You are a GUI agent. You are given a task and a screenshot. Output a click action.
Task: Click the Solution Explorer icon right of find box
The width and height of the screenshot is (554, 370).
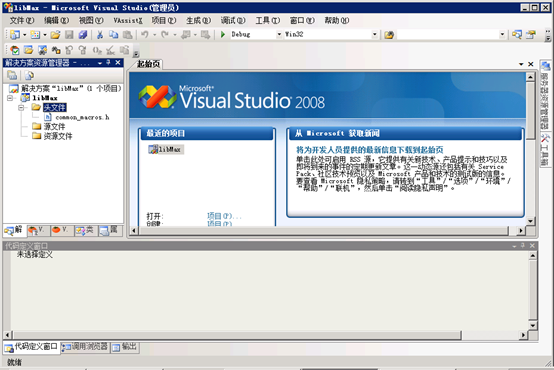tap(517, 34)
